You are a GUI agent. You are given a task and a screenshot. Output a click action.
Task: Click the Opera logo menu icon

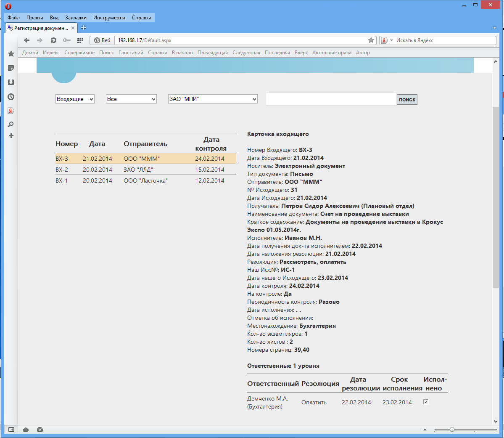click(x=8, y=6)
